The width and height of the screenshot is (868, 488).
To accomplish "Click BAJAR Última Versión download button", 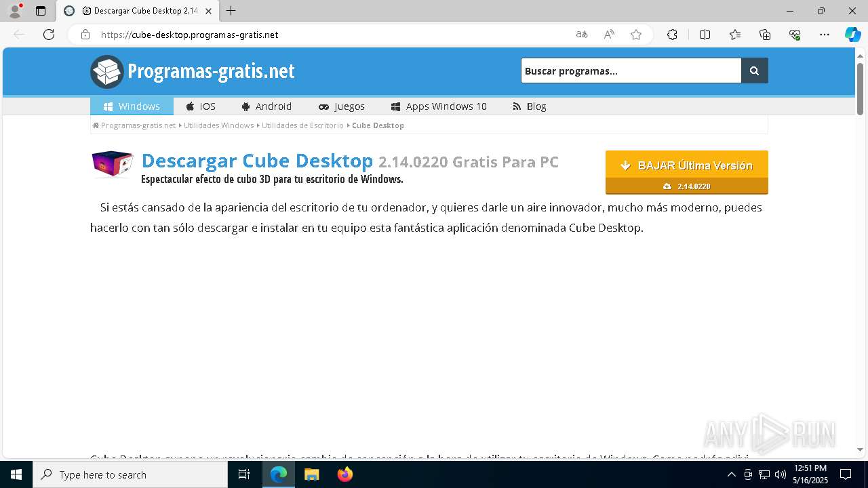I will pyautogui.click(x=687, y=165).
